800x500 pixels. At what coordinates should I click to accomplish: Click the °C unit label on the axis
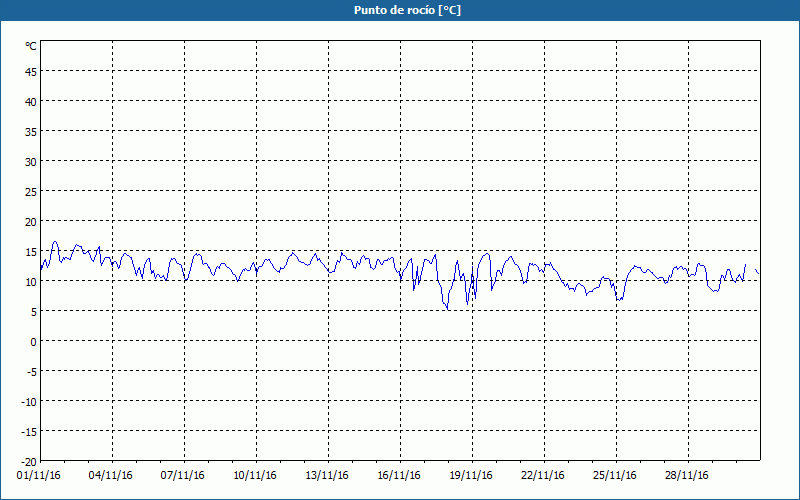point(31,46)
